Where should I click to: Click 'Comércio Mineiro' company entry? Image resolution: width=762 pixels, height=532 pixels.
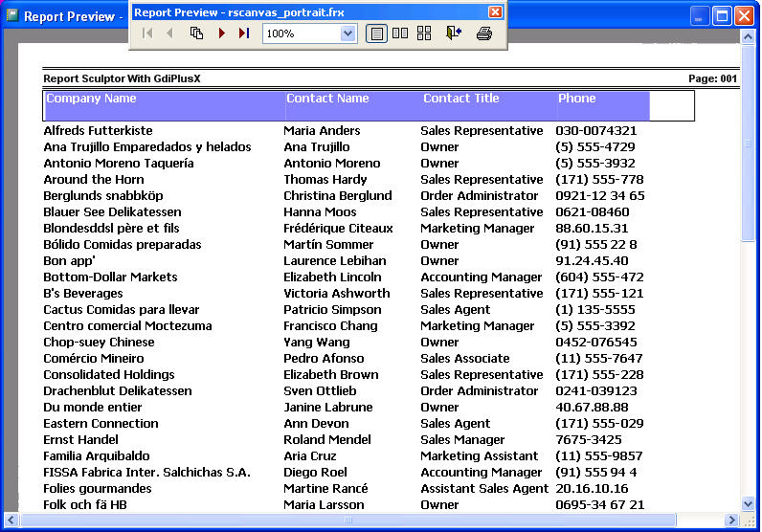pyautogui.click(x=93, y=359)
